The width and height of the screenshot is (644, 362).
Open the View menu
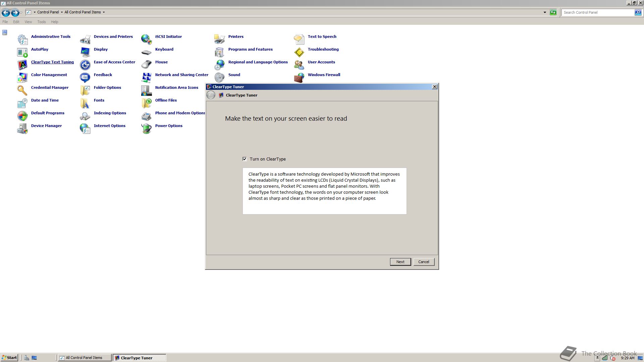point(28,22)
